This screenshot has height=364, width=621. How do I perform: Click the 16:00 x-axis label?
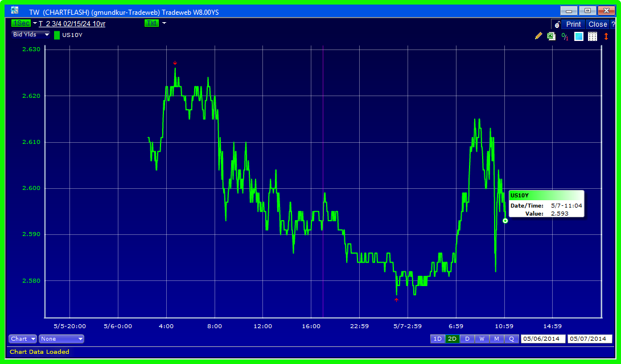tap(311, 326)
